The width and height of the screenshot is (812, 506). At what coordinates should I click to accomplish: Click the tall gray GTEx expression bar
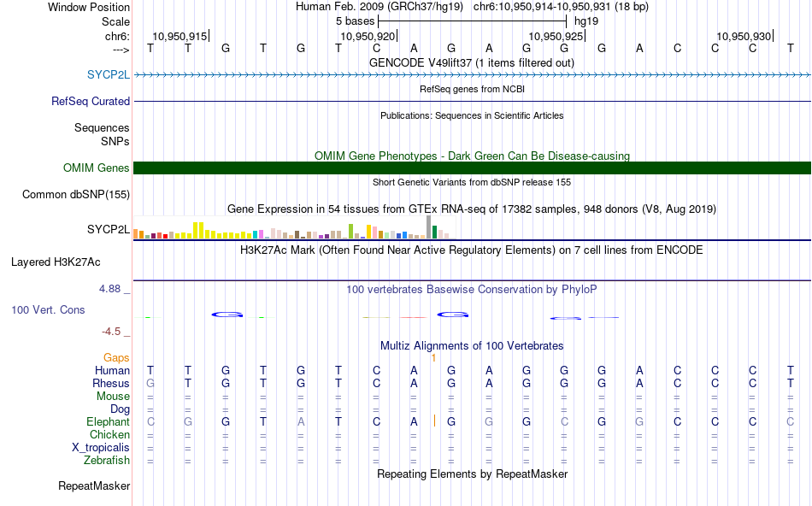pyautogui.click(x=428, y=227)
